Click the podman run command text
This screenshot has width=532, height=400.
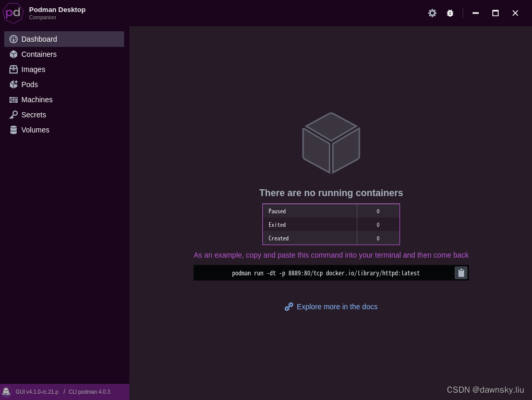click(x=325, y=273)
